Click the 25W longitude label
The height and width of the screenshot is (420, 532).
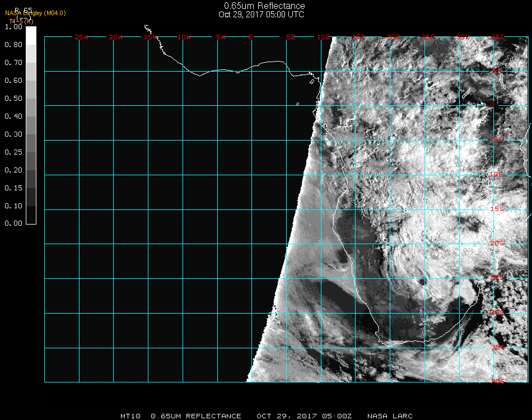[x=81, y=37]
